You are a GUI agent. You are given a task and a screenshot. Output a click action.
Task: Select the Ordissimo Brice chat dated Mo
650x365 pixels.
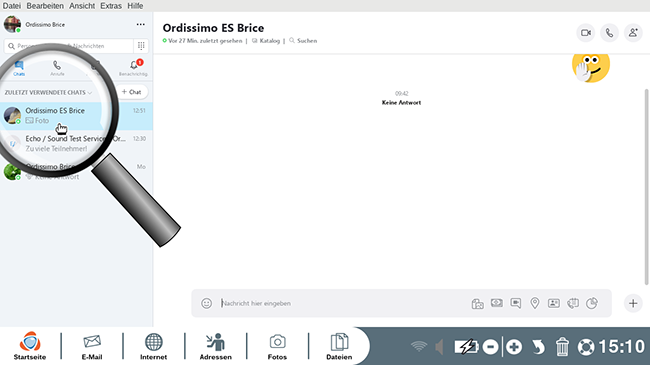point(76,171)
